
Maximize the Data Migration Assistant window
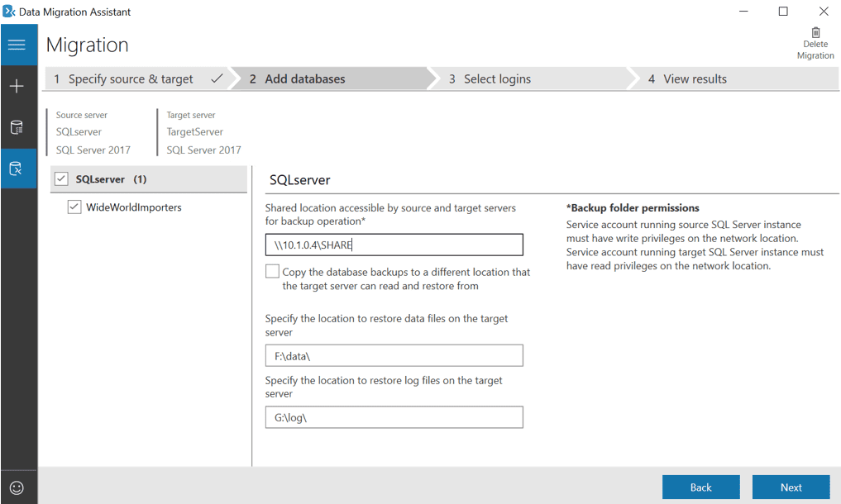[783, 12]
